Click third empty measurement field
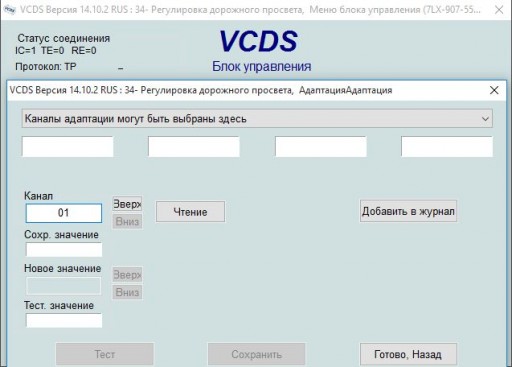The width and height of the screenshot is (512, 367). click(321, 146)
